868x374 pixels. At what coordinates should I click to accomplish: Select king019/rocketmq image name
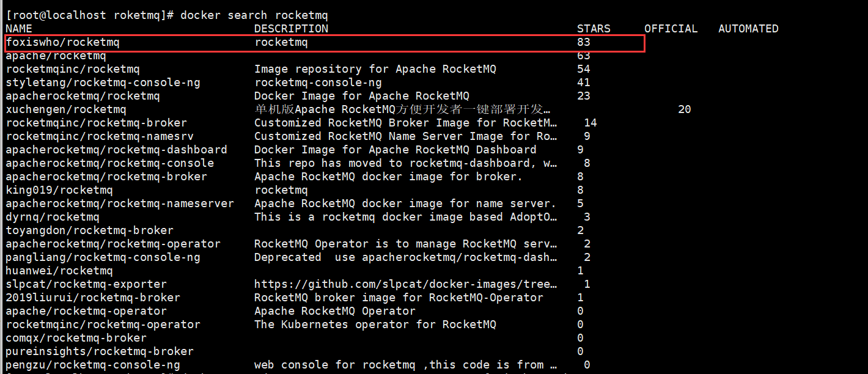(x=59, y=190)
